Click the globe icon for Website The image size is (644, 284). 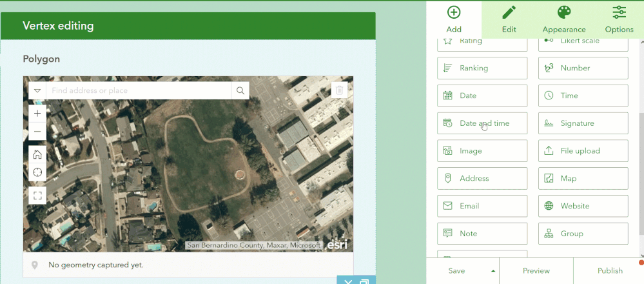pyautogui.click(x=549, y=206)
